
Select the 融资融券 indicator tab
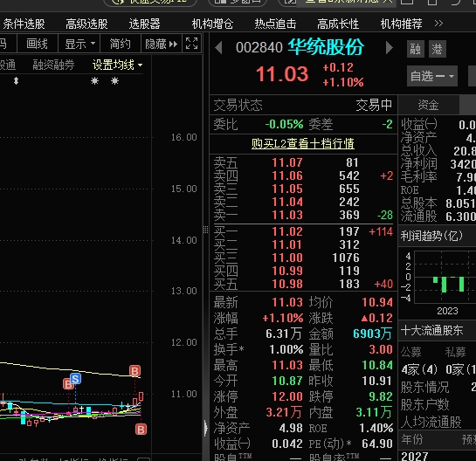pos(53,65)
